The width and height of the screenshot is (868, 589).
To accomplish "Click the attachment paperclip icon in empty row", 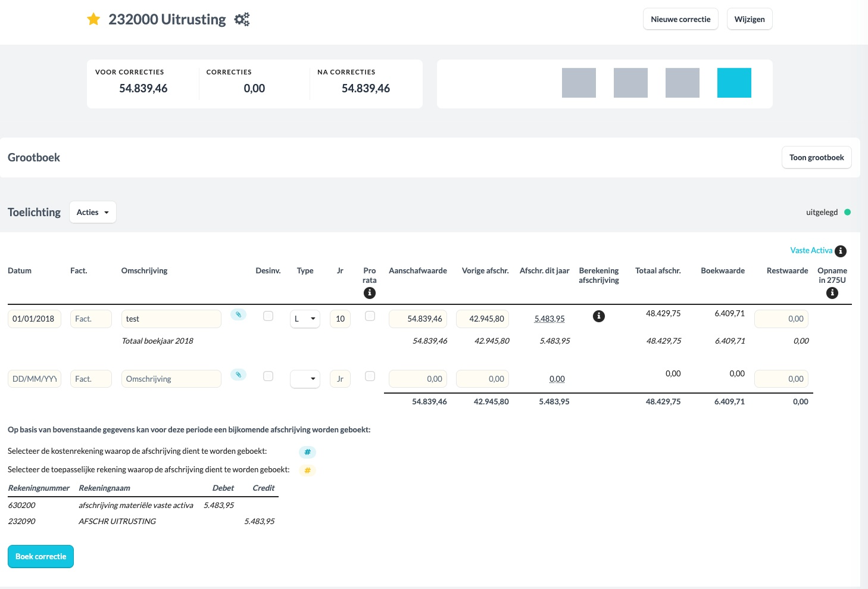I will pos(238,375).
